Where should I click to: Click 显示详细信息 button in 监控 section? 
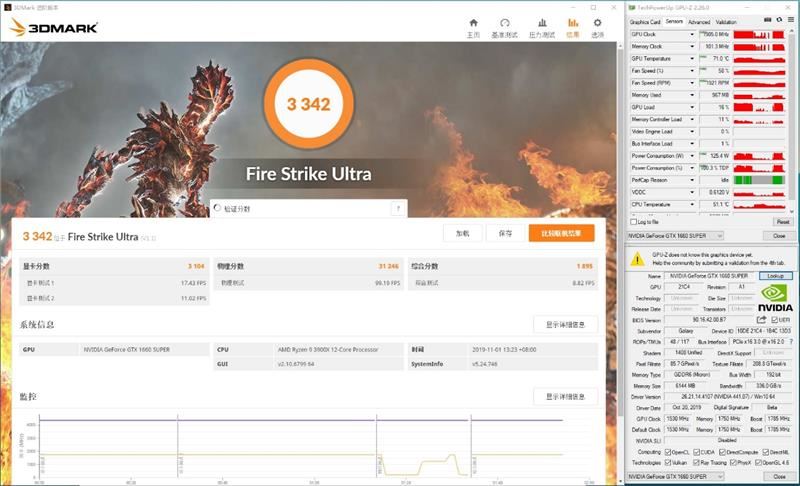pos(565,396)
